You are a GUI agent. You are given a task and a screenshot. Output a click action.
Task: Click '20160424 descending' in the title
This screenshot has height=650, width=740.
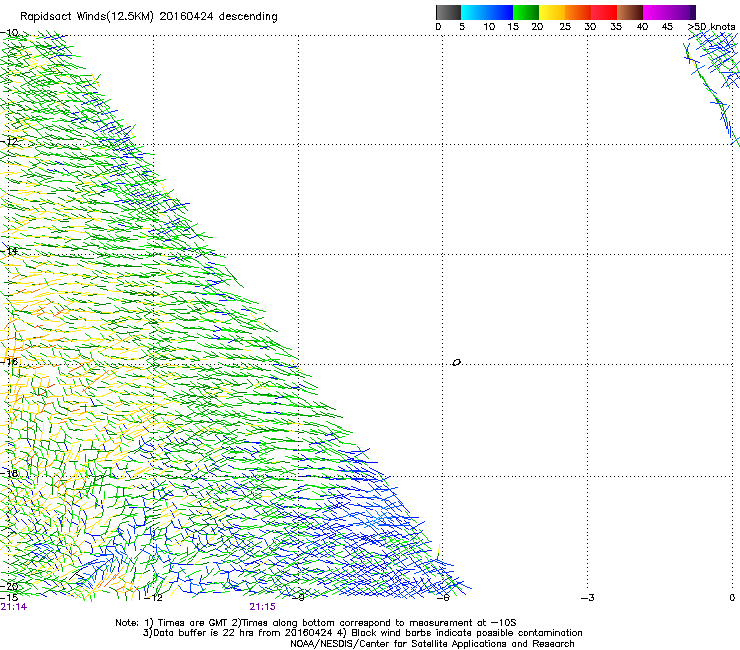[x=219, y=17]
